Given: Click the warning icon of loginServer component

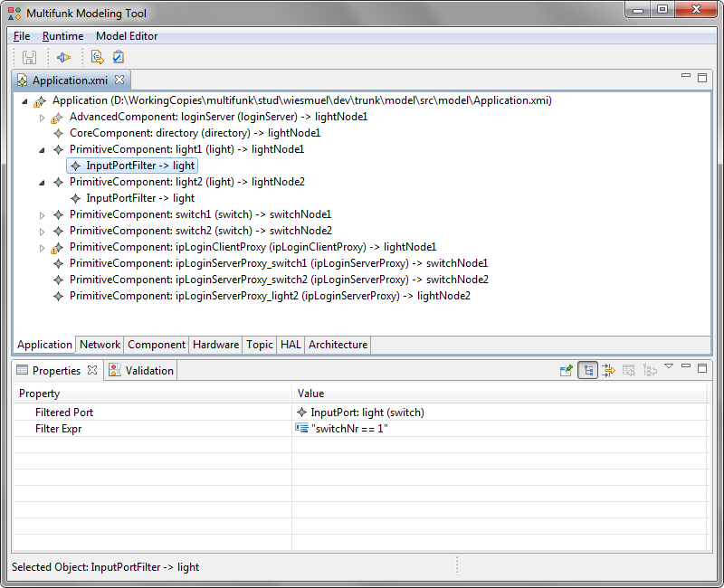Looking at the screenshot, I should pos(57,118).
